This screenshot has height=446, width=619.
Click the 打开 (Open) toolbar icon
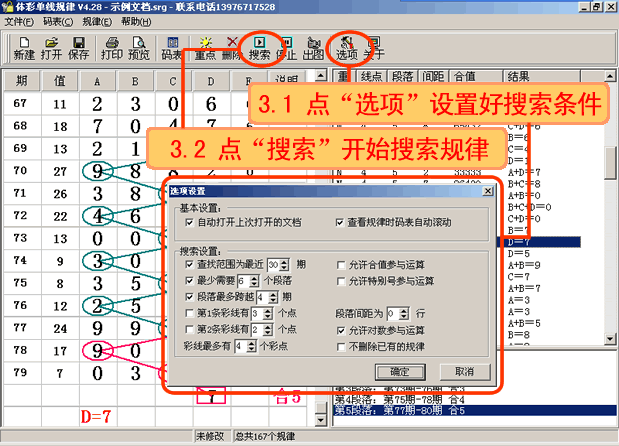click(51, 49)
